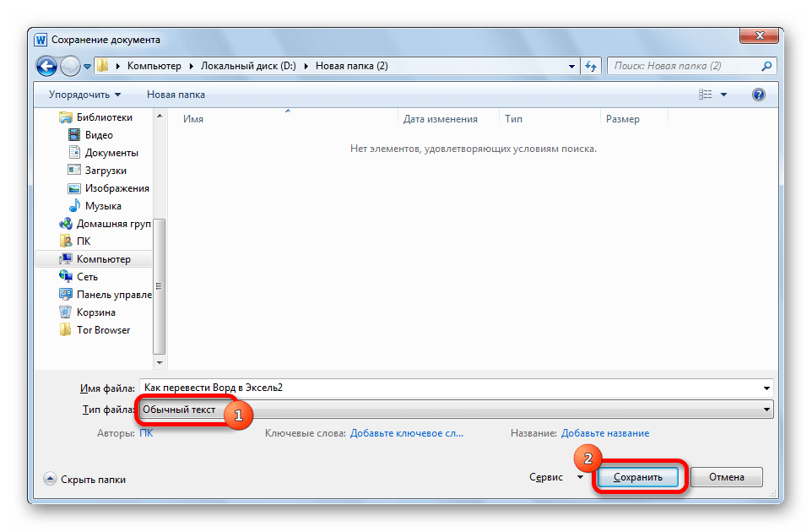This screenshot has height=532, width=812.
Task: Click Добавьте название link
Action: [x=605, y=433]
